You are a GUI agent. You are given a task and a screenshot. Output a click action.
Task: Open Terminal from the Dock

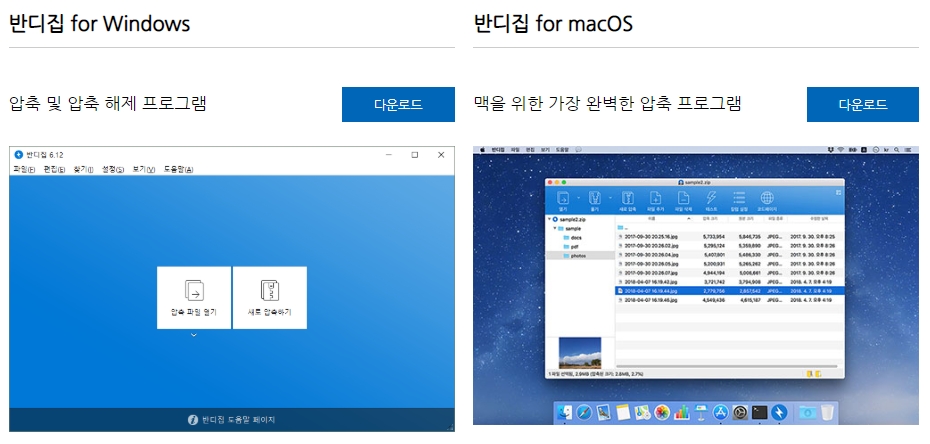click(759, 413)
